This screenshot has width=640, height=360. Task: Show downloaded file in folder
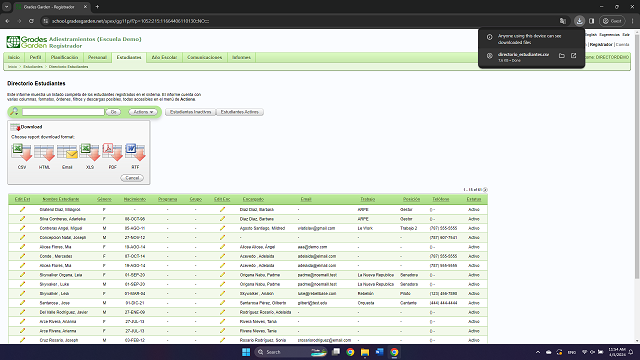click(562, 56)
